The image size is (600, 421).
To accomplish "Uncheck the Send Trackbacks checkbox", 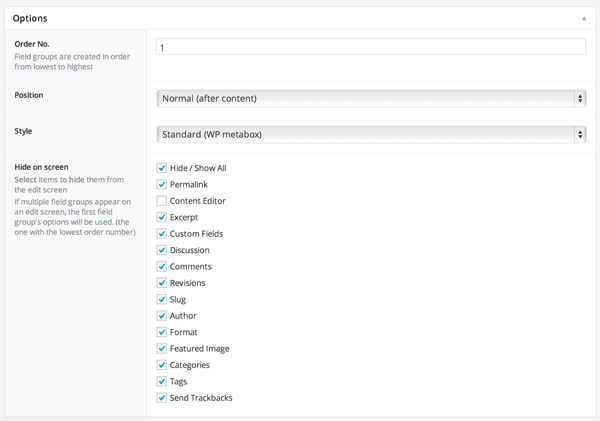I will point(161,398).
